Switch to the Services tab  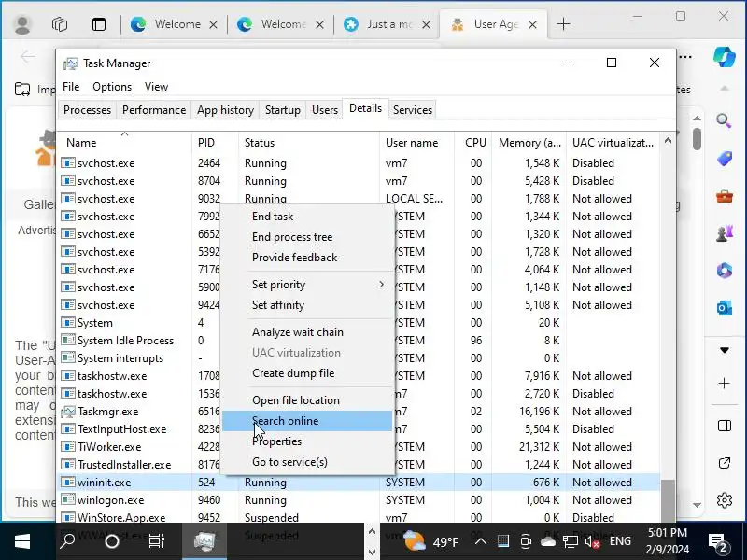(413, 110)
